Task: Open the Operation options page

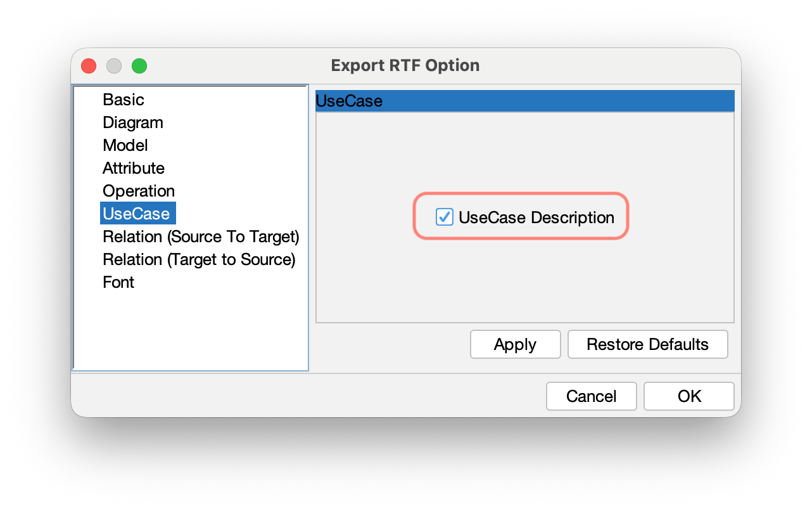Action: (x=138, y=191)
